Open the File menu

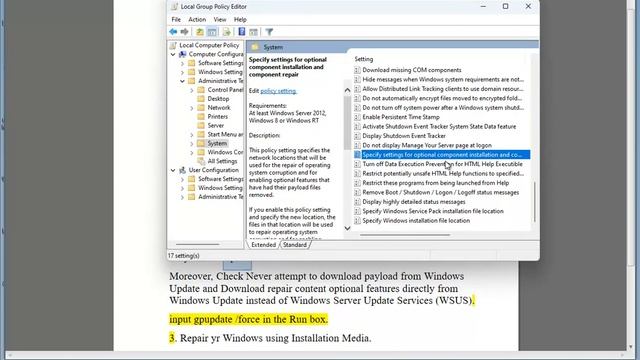tap(176, 20)
